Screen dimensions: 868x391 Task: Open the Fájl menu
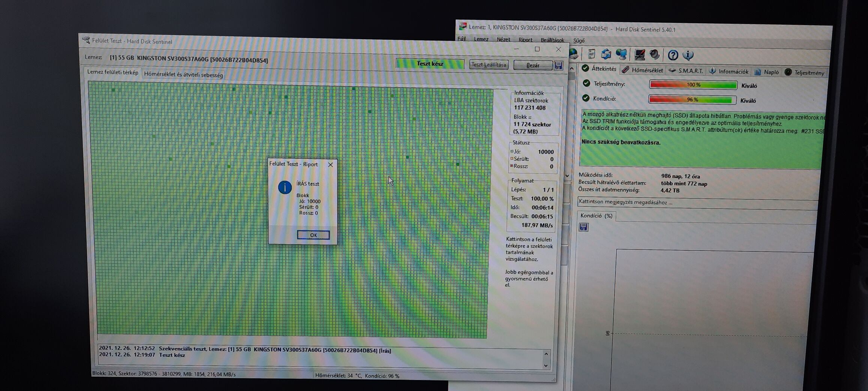point(462,39)
